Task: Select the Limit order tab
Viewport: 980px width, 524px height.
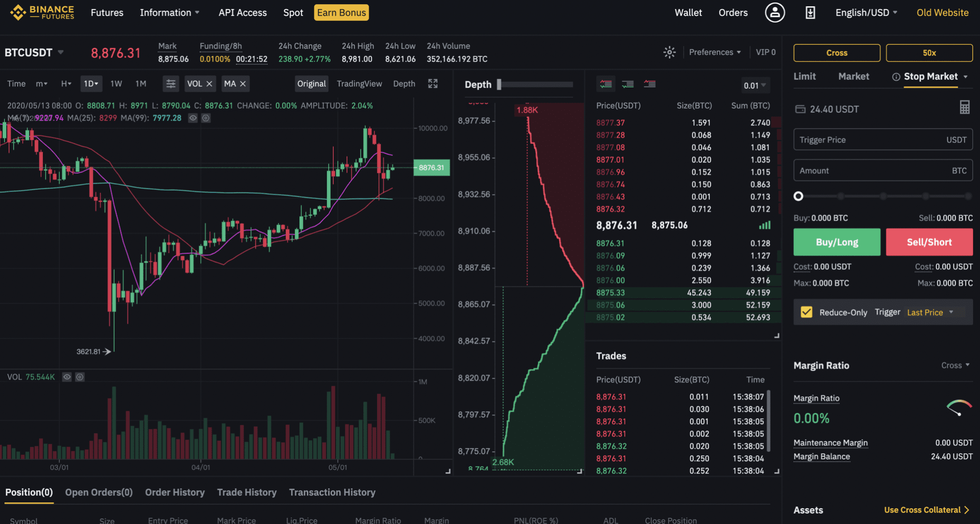Action: pos(804,76)
